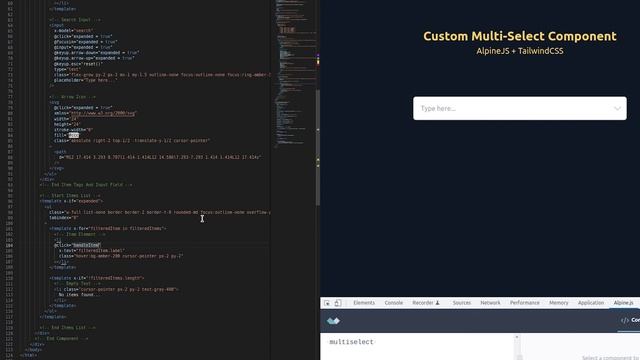640x360 pixels.
Task: Switch to the Sources tab
Action: click(x=462, y=303)
